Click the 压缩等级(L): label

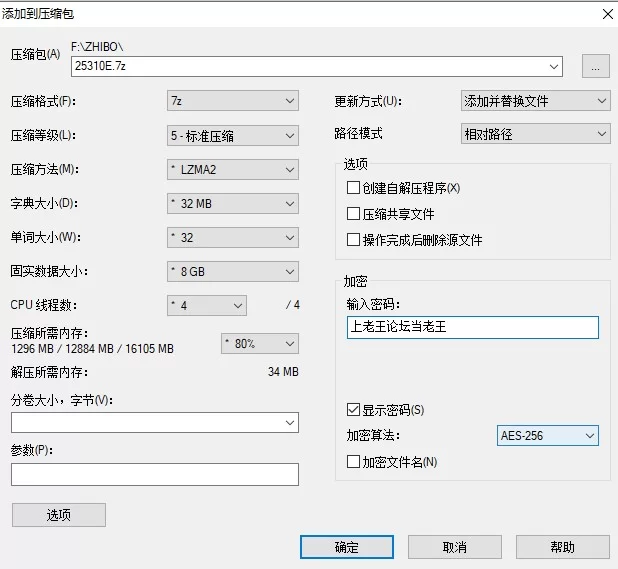coord(43,136)
